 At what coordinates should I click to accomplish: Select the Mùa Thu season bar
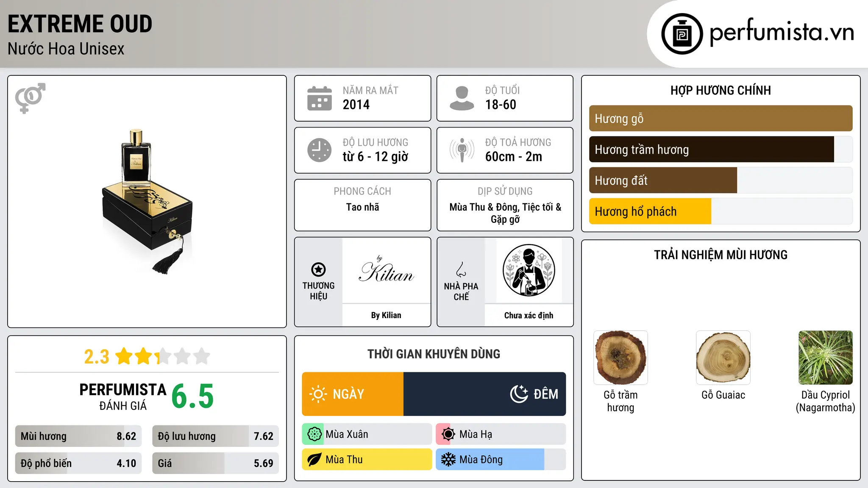click(x=367, y=460)
